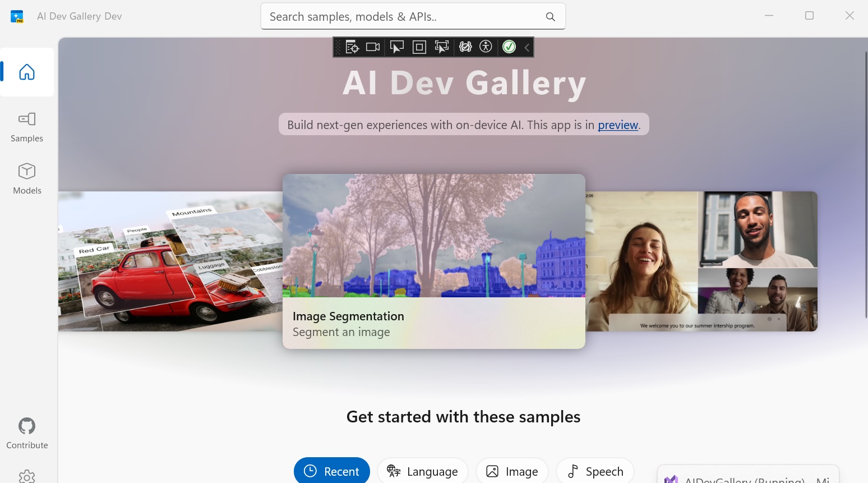This screenshot has height=483, width=868.
Task: Open the Settings gear at sidebar bottom
Action: [x=26, y=476]
